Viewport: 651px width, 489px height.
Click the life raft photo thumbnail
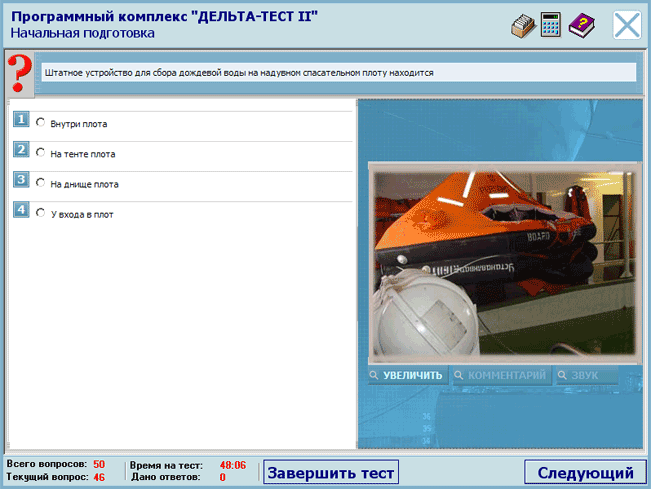tap(504, 263)
